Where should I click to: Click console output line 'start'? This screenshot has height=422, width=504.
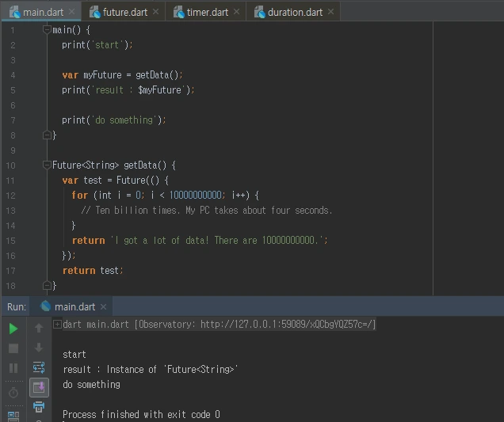click(x=74, y=354)
